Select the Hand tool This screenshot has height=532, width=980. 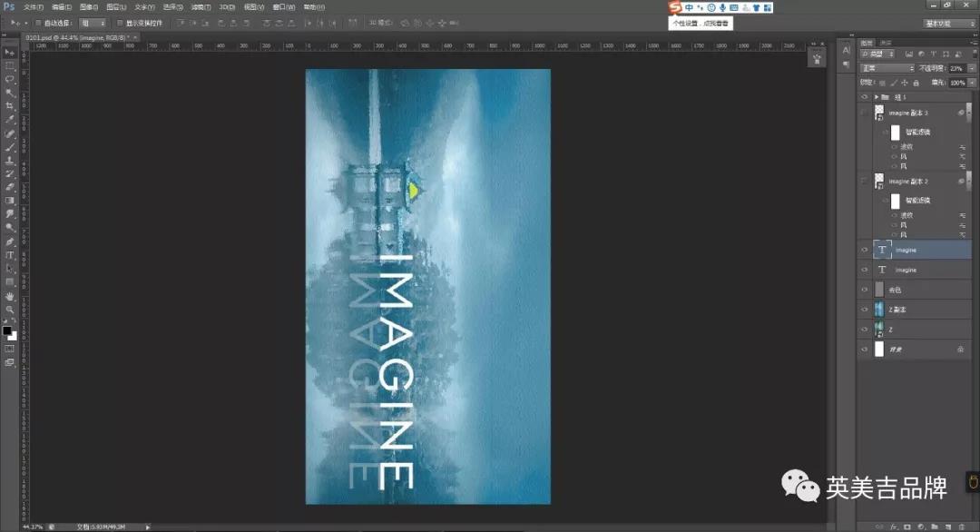pos(9,296)
